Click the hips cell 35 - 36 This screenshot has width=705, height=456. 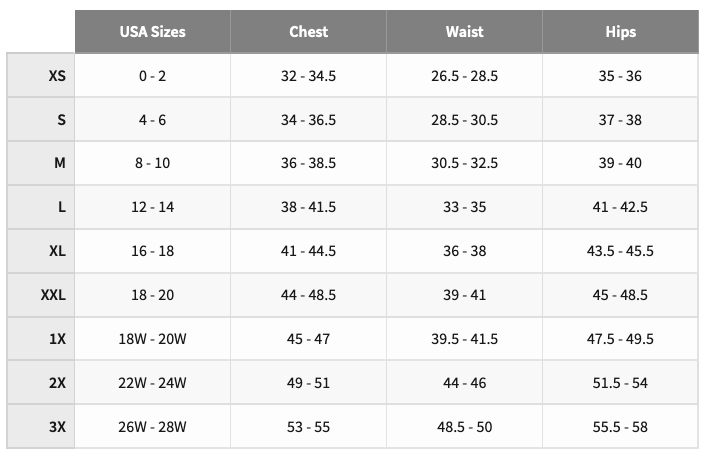tap(620, 76)
